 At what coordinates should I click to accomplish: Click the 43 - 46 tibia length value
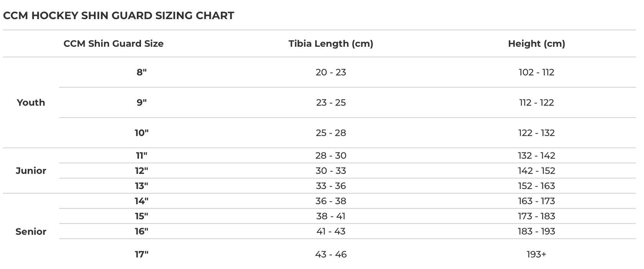click(x=331, y=254)
